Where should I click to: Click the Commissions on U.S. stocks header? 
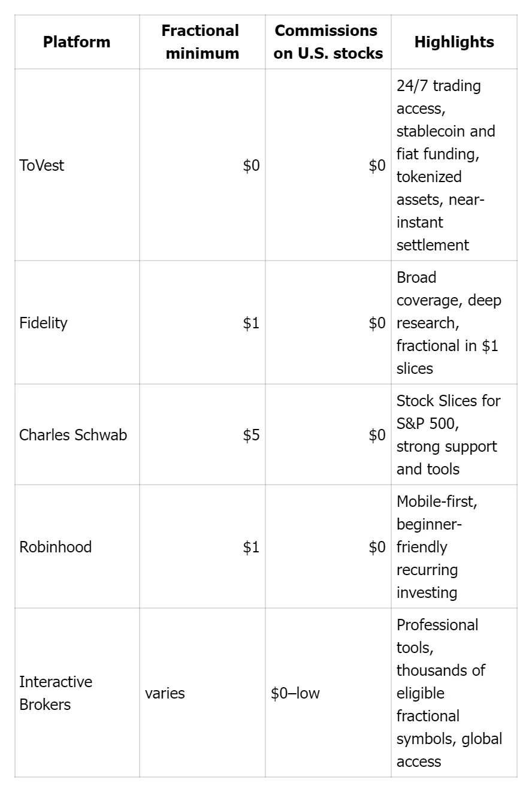328,42
